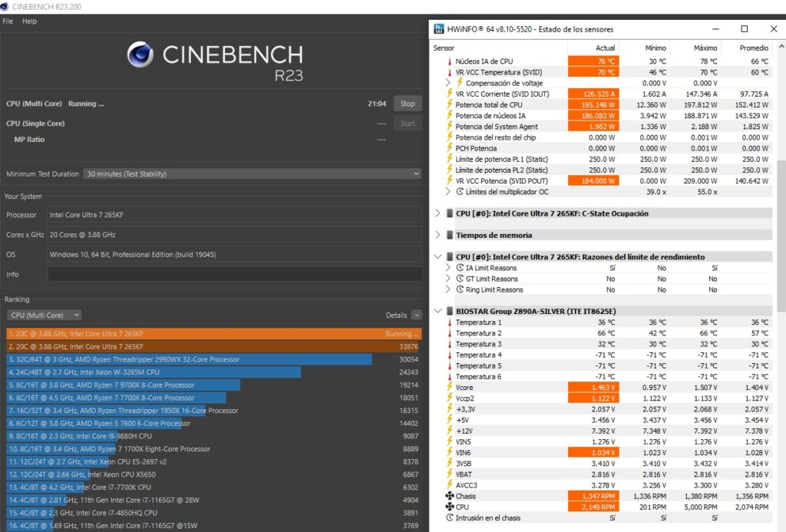Click chip icon for BIOSTAR Group sensor header
The height and width of the screenshot is (532, 786).
coord(450,312)
